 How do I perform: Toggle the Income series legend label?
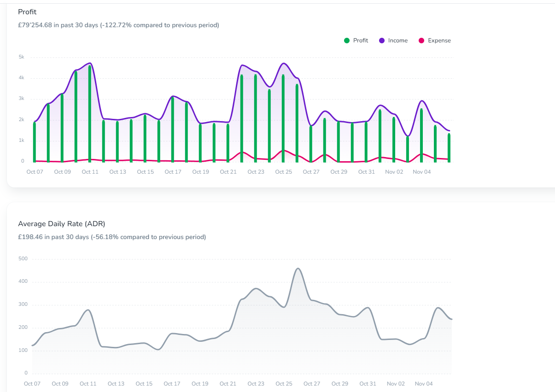point(397,41)
